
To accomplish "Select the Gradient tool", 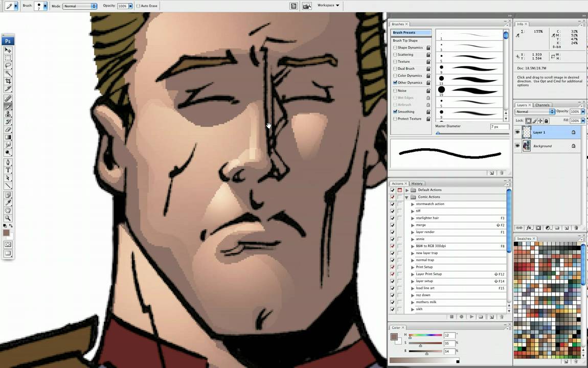I will 8,137.
